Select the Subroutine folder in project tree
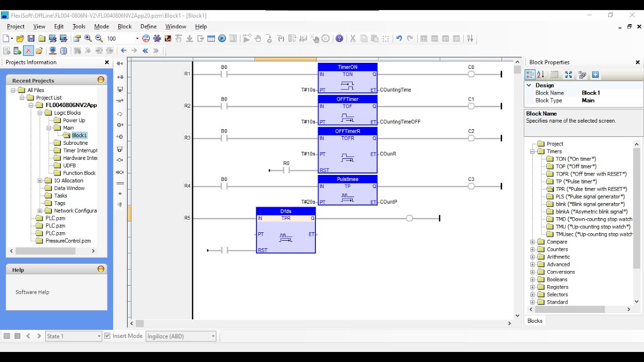 point(75,143)
